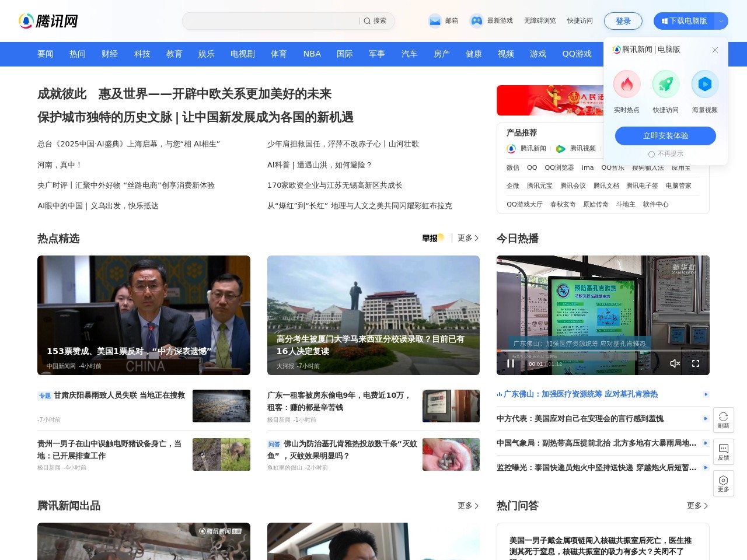Enter fullscreen on the video player
The width and height of the screenshot is (747, 560).
tap(696, 363)
